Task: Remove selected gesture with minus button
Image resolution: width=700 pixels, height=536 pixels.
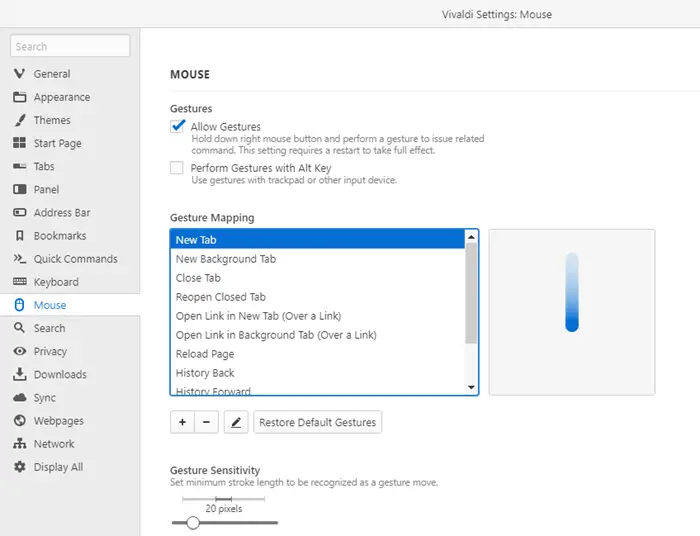Action: [206, 422]
